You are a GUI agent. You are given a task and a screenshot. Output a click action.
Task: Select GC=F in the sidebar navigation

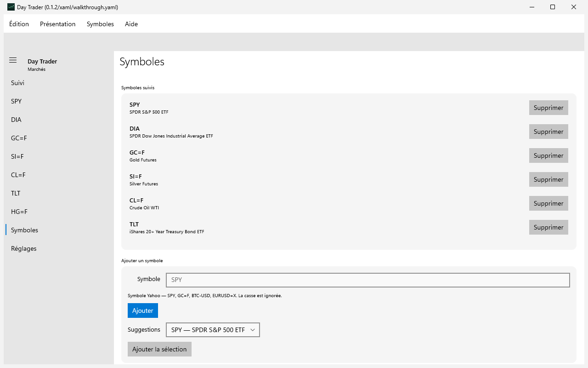[x=59, y=138]
